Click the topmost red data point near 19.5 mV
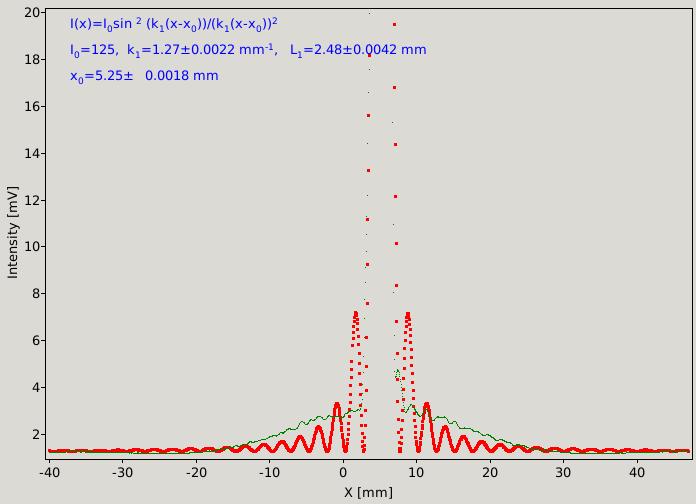The height and width of the screenshot is (504, 696). 394,24
